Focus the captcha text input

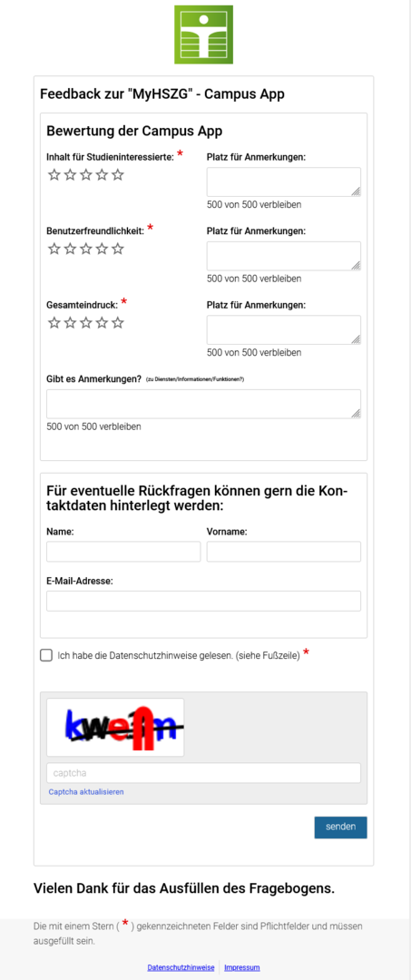click(x=203, y=772)
